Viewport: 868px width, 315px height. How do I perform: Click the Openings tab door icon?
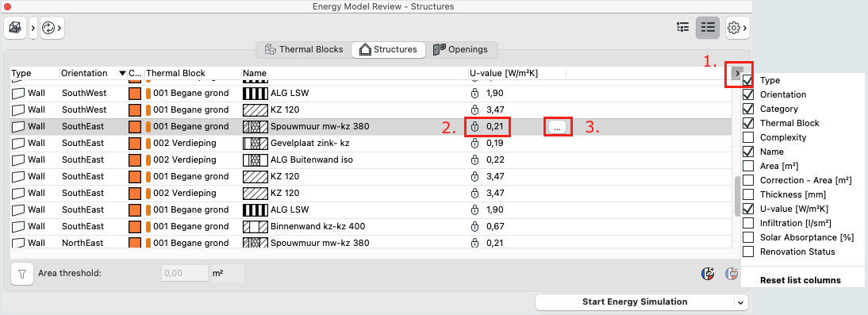coord(439,49)
